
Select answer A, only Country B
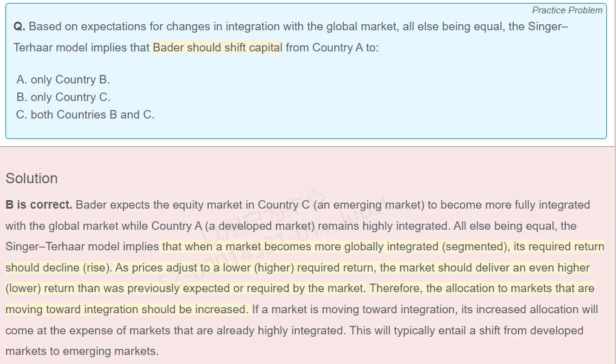63,80
